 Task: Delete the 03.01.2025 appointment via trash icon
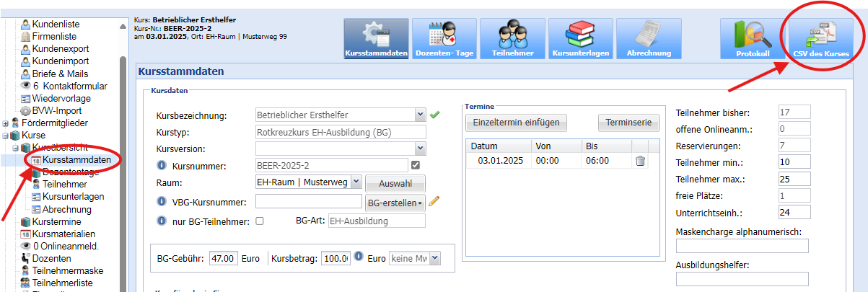point(640,161)
